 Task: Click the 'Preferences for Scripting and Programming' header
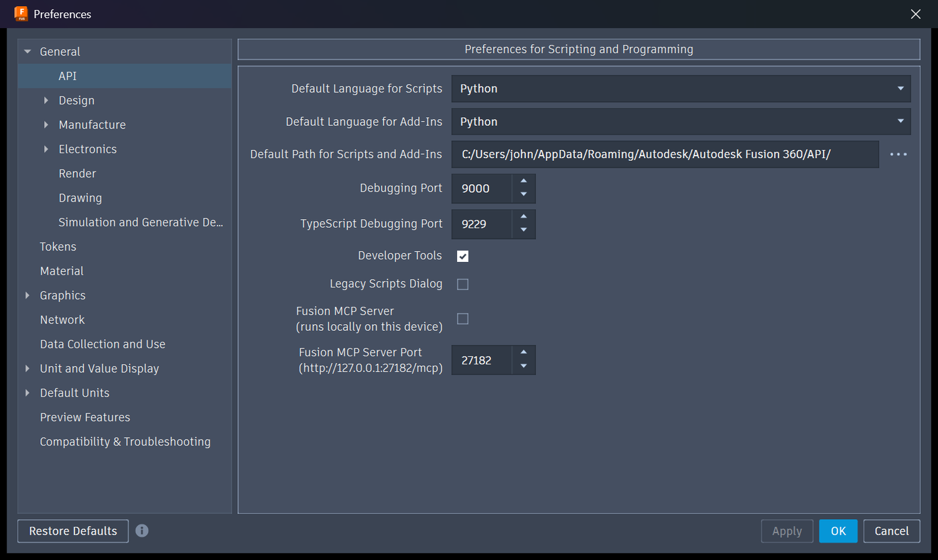[579, 49]
